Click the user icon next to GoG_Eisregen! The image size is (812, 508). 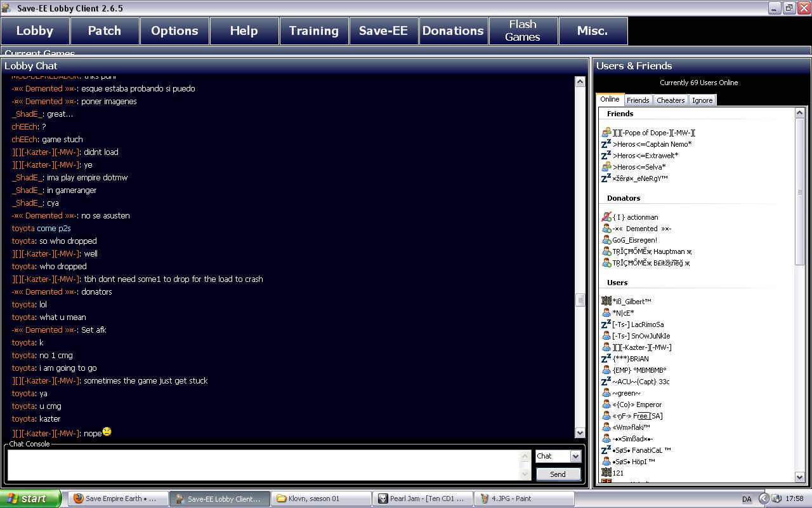coord(606,240)
